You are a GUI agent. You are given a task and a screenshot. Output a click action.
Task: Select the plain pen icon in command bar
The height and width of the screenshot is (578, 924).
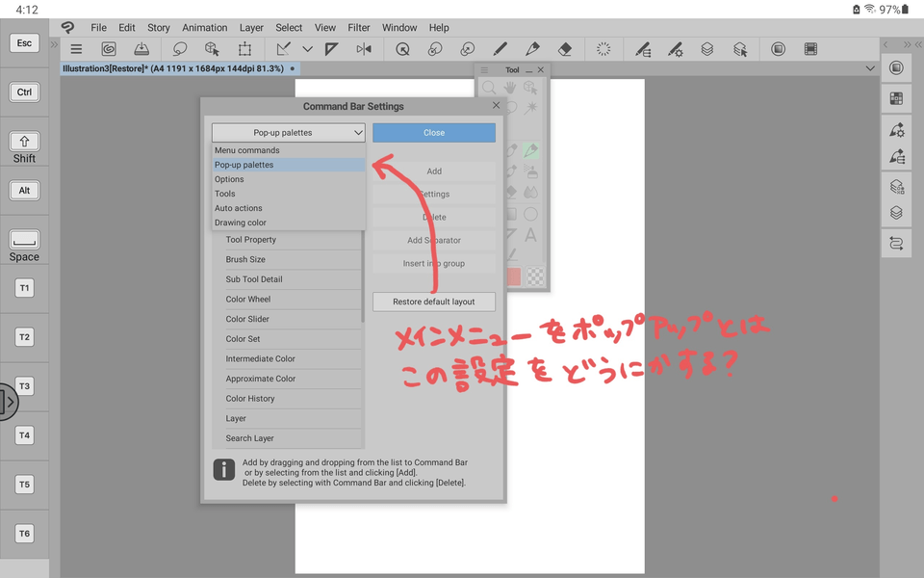pos(500,49)
